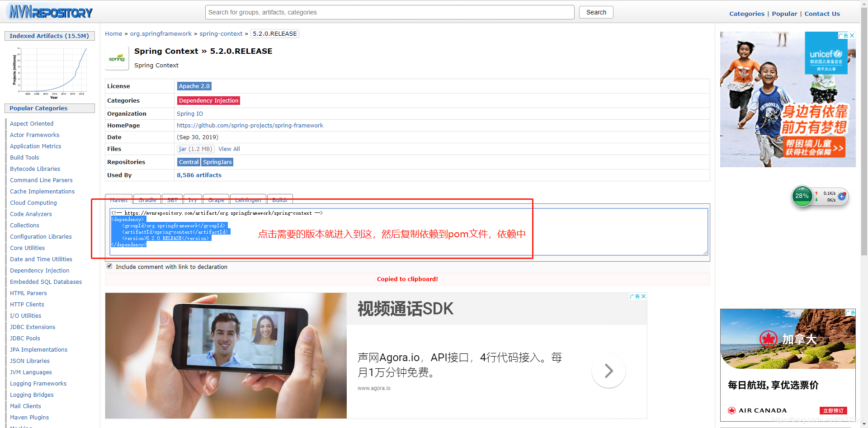Image resolution: width=868 pixels, height=428 pixels.
Task: Open Code Analyzers category
Action: (x=31, y=214)
